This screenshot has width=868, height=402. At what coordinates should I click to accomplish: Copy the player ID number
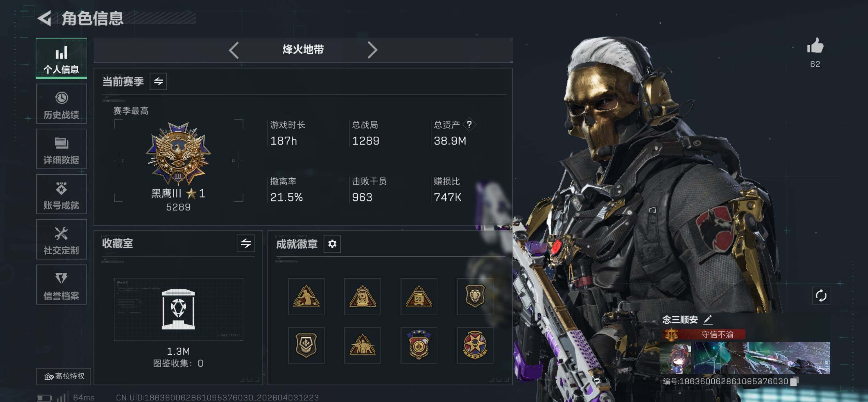794,381
